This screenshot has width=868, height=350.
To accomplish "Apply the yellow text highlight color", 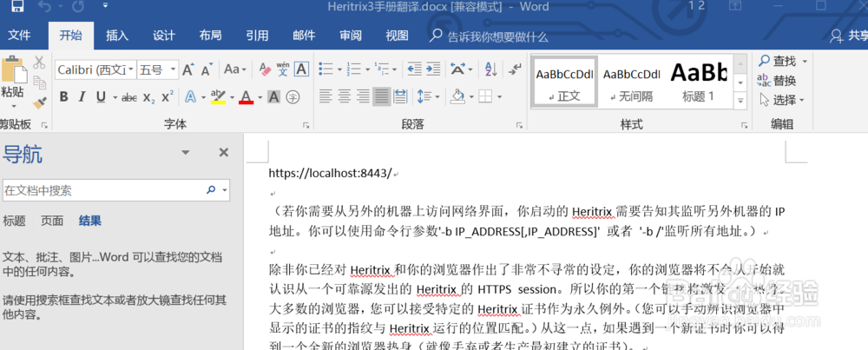I will tap(219, 97).
